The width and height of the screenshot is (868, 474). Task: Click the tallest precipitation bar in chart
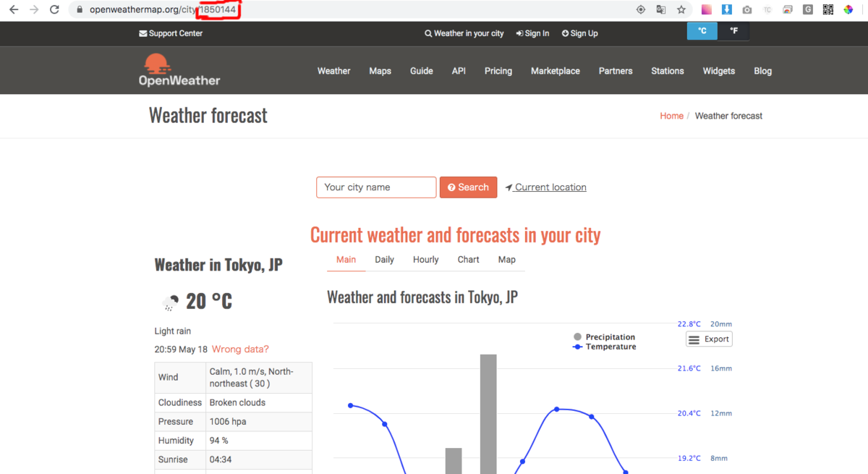point(488,414)
